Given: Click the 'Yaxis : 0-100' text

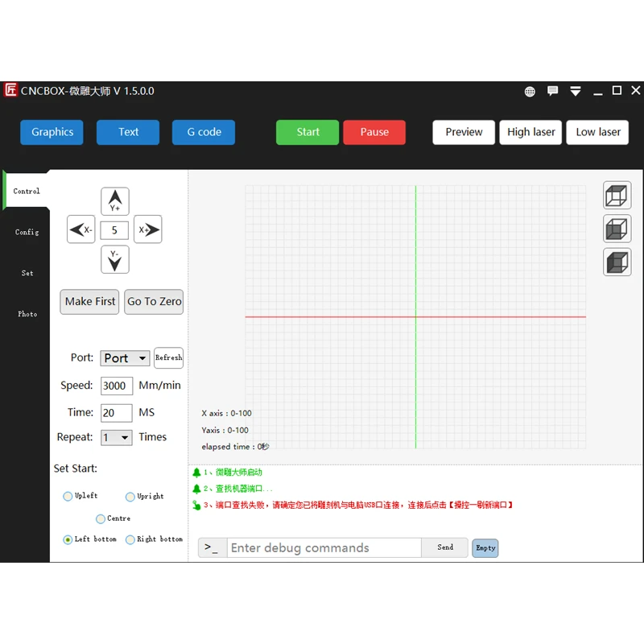Looking at the screenshot, I should 225,430.
